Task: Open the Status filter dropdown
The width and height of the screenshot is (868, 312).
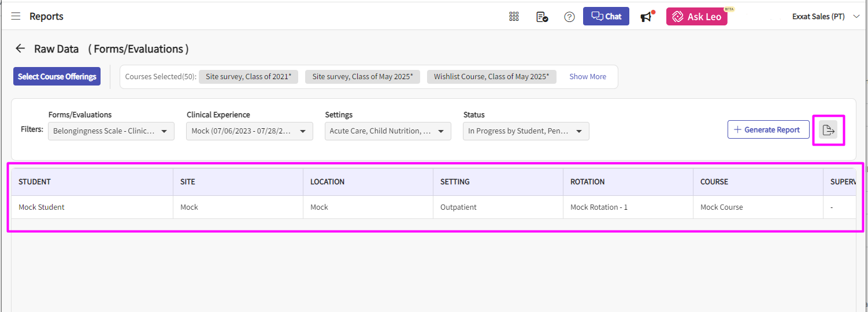Action: (x=526, y=131)
